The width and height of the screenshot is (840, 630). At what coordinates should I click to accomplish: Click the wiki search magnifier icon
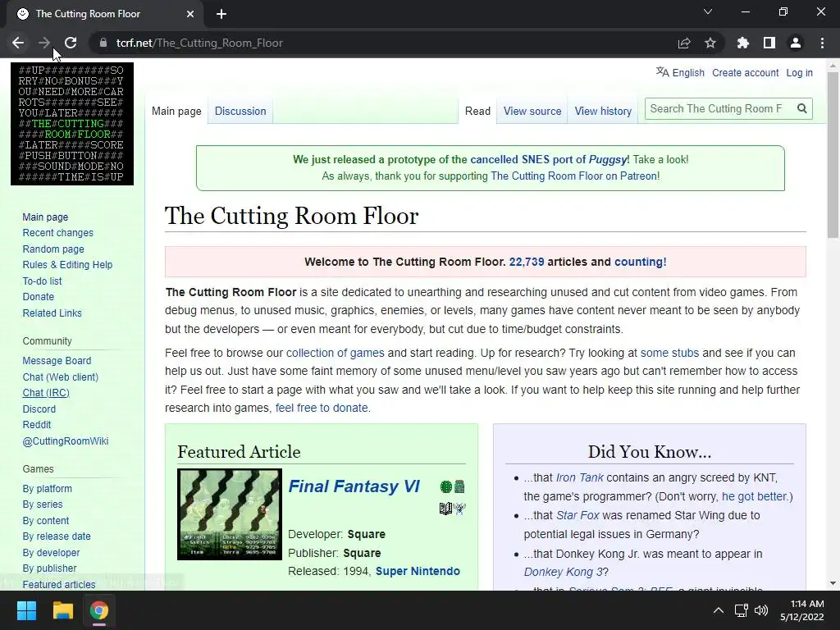pos(801,109)
